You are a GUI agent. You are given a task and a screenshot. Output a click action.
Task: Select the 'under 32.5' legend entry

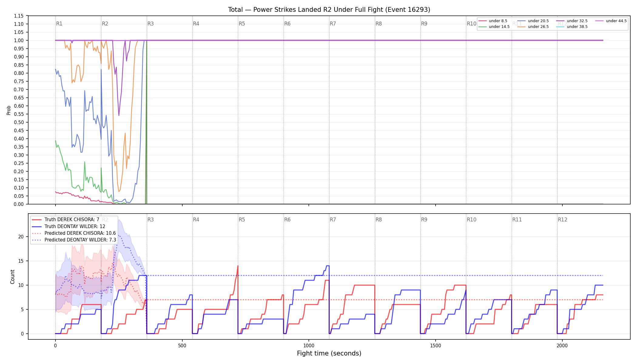(x=572, y=21)
